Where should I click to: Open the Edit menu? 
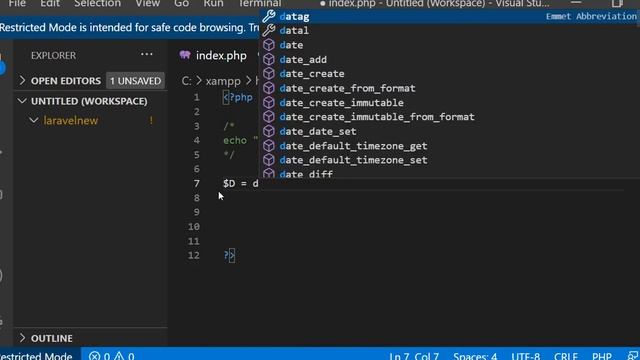click(x=50, y=3)
